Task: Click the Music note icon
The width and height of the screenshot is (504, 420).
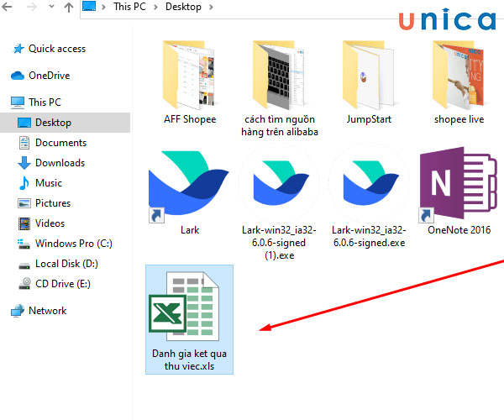Action: coord(24,183)
